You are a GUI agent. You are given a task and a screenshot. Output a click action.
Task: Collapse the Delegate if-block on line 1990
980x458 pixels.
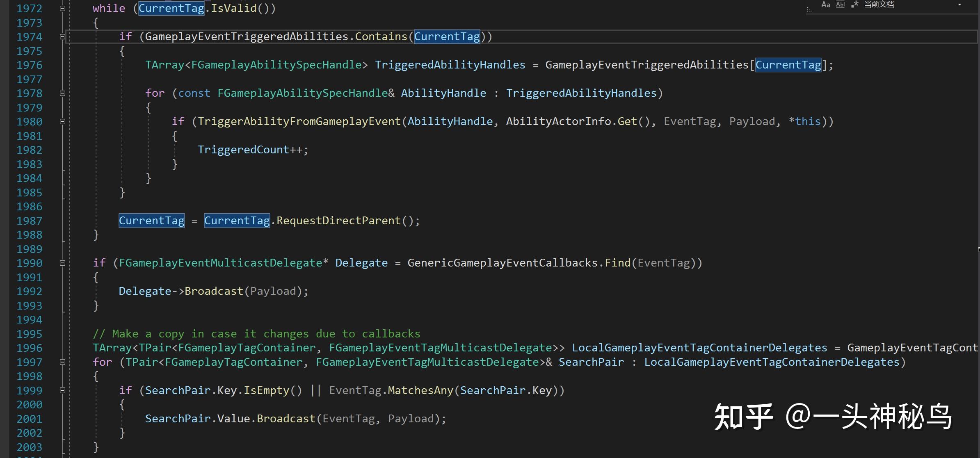(x=62, y=263)
